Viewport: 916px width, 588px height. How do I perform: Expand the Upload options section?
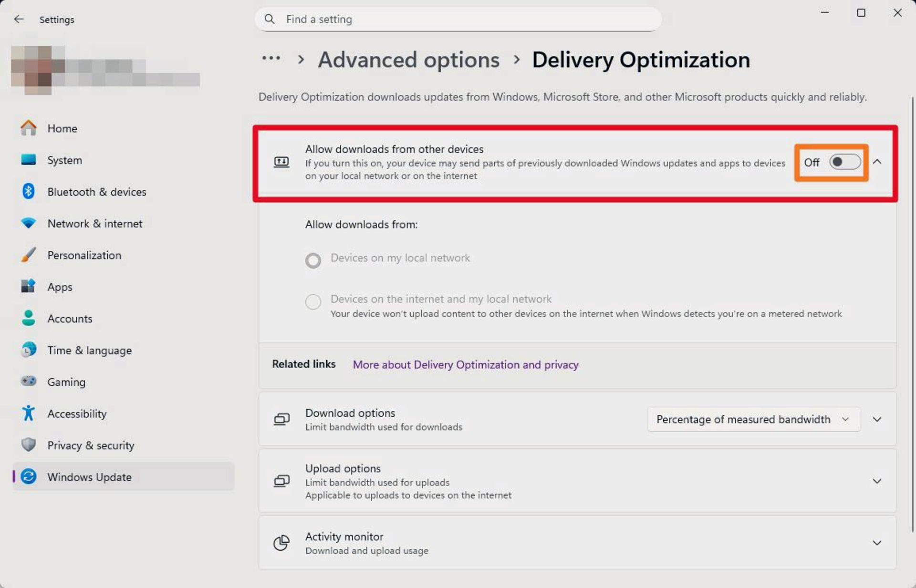[878, 481]
